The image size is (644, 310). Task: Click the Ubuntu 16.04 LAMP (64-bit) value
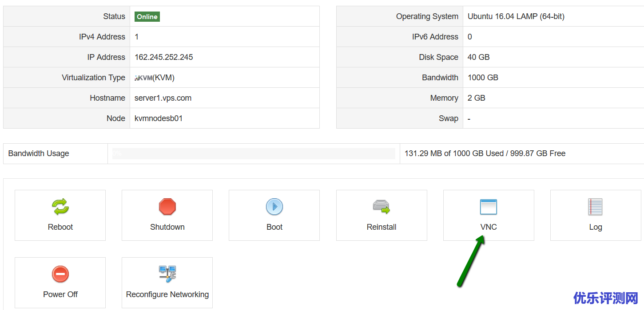pyautogui.click(x=516, y=16)
